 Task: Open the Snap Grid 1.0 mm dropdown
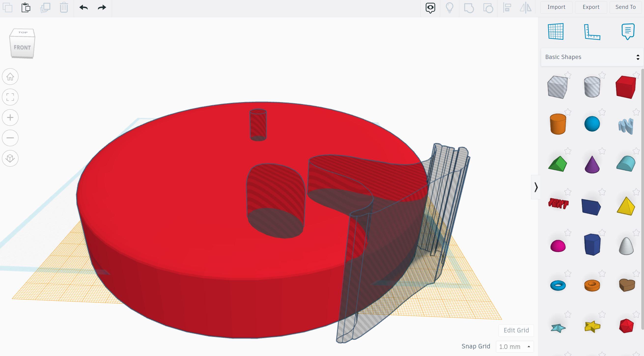pos(515,347)
